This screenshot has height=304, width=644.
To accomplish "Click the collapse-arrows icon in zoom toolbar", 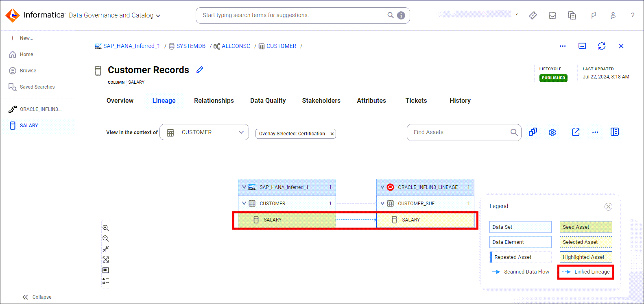I will (x=106, y=249).
